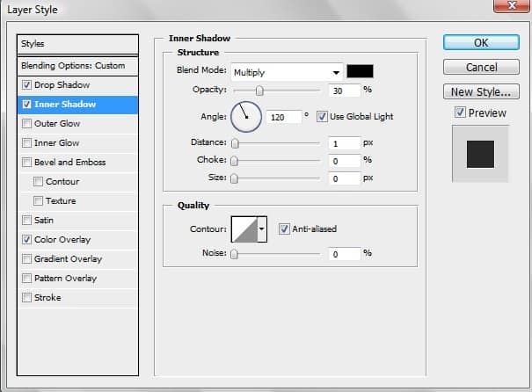Check the Pattern Overlay checkbox
This screenshot has height=392, width=532.
[x=26, y=278]
